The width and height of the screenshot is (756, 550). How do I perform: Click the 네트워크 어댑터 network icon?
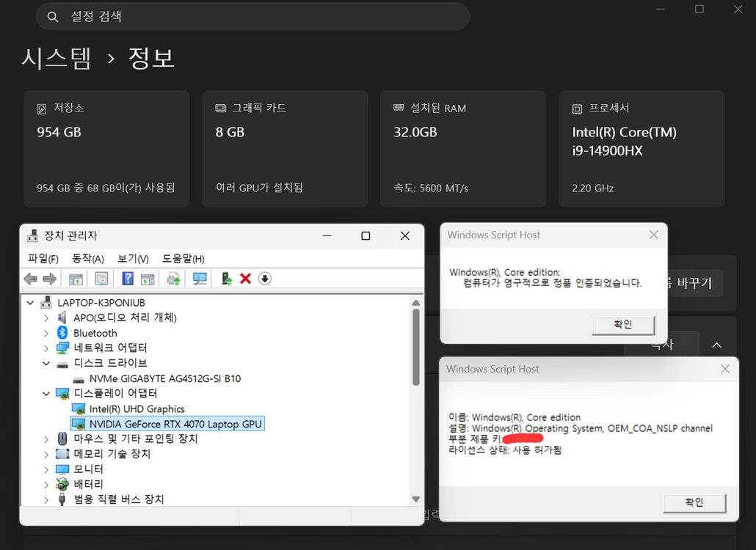click(x=62, y=348)
